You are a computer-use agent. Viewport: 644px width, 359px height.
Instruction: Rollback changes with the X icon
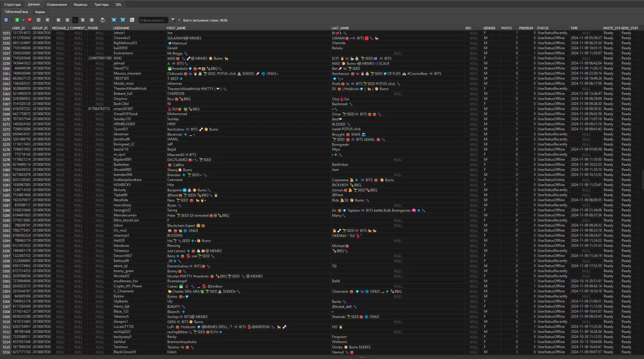(47, 20)
